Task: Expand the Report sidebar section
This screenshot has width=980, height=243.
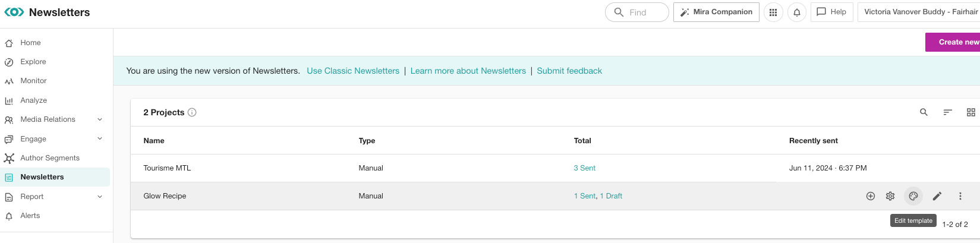Action: coord(100,197)
